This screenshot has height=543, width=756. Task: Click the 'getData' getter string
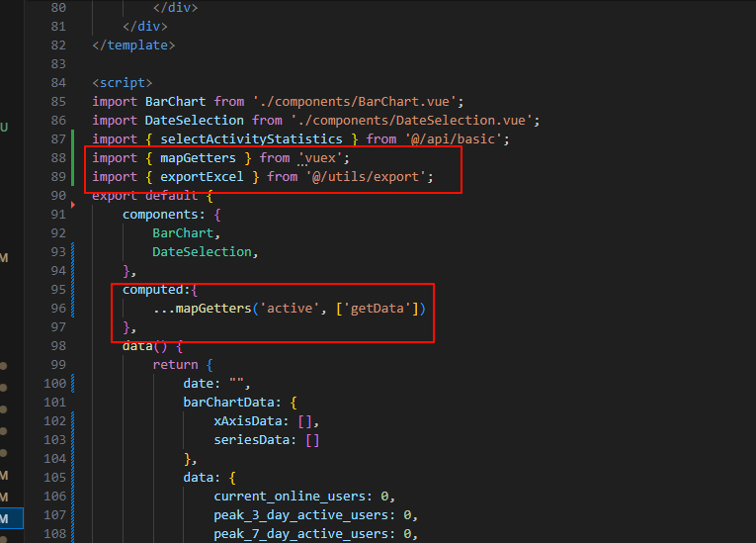378,309
